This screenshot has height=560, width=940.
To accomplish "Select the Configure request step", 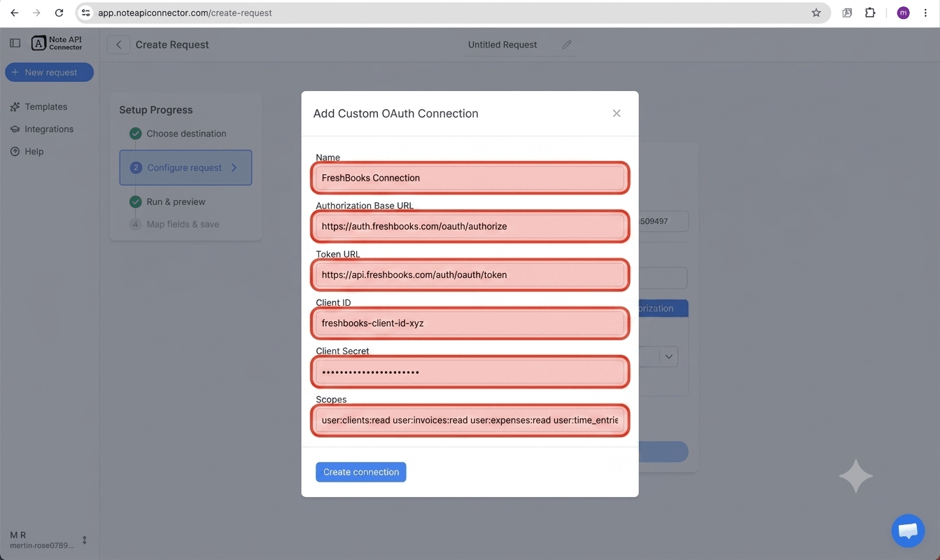I will (x=185, y=167).
